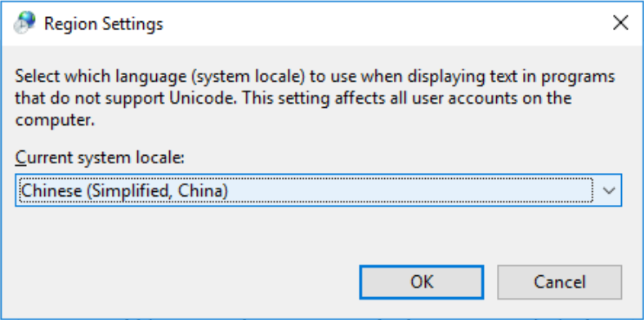Click the globe and clock Region icon
644x320 pixels.
click(x=25, y=23)
